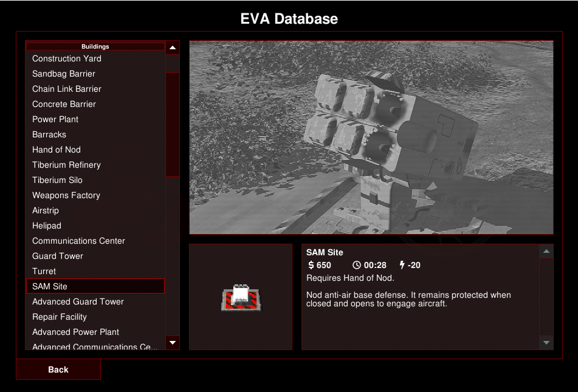Click the description panel scrollbar track
578x392 pixels.
coord(546,297)
